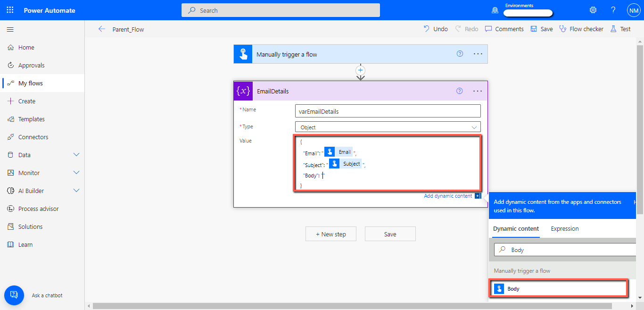Click the Name field varEmailDetails
The height and width of the screenshot is (310, 644).
(388, 111)
